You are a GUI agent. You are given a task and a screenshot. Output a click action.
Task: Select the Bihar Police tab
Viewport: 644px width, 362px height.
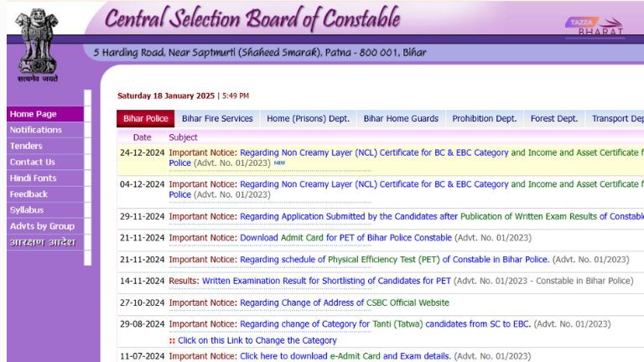click(145, 119)
